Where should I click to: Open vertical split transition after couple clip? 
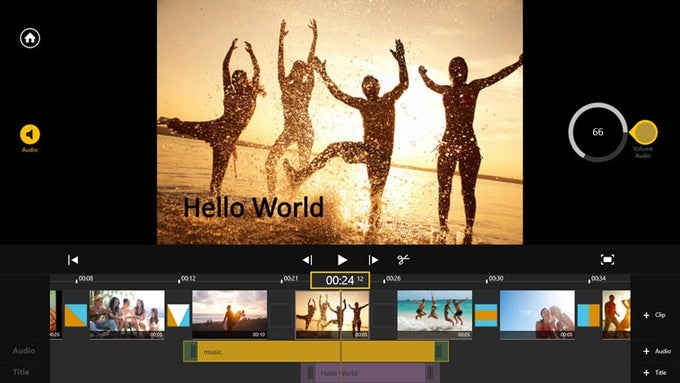point(588,315)
